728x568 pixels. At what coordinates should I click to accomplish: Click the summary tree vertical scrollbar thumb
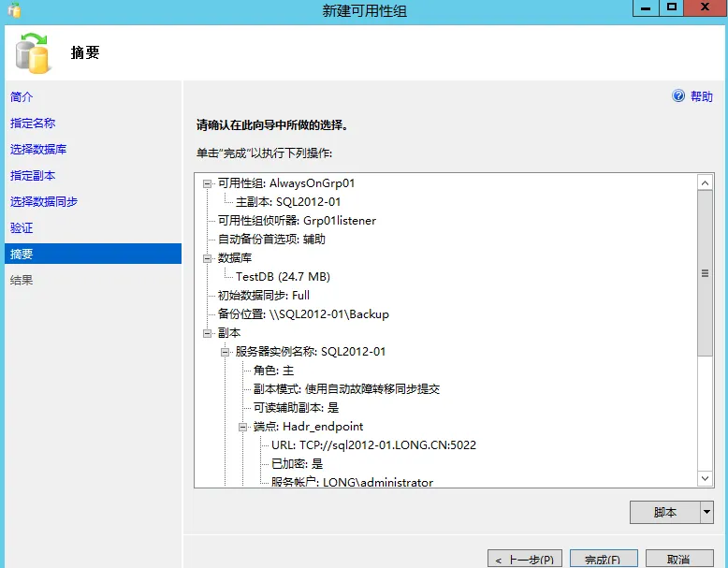[705, 273]
